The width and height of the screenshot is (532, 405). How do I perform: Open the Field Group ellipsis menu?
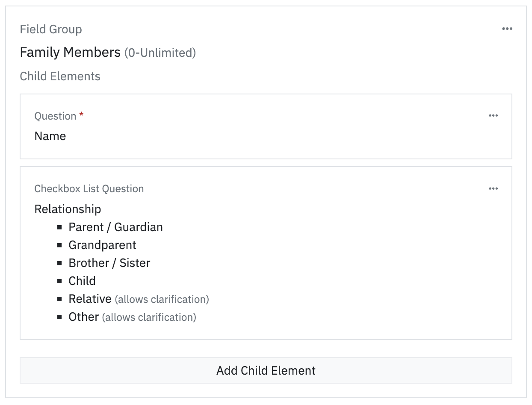click(x=507, y=29)
